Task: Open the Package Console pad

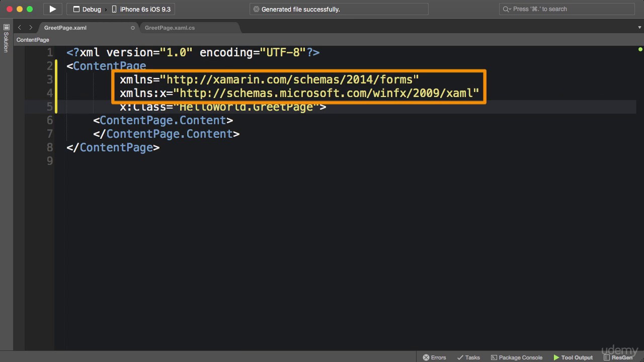Action: [517, 357]
